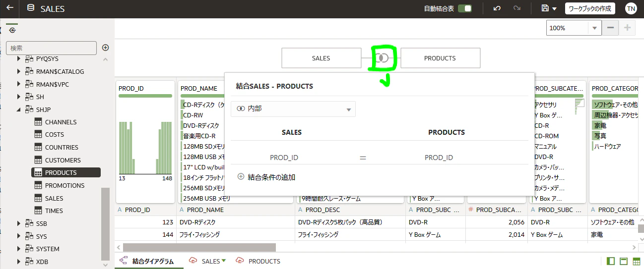Click the redo icon
The width and height of the screenshot is (644, 269).
point(517,8)
